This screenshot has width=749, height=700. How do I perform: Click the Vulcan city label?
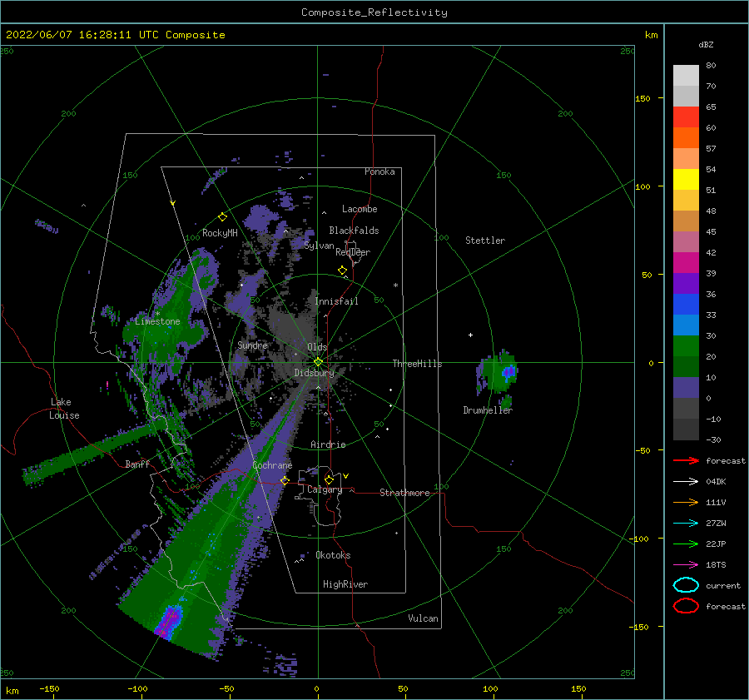click(423, 618)
